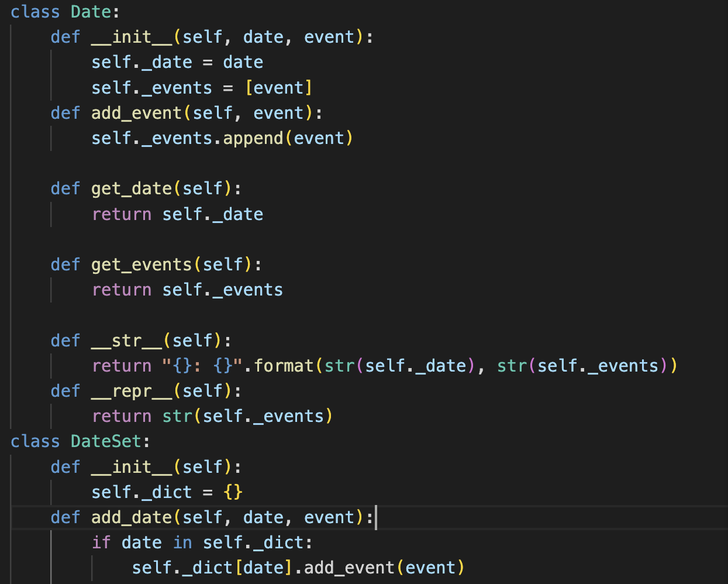Click the class name DateSet

point(105,441)
